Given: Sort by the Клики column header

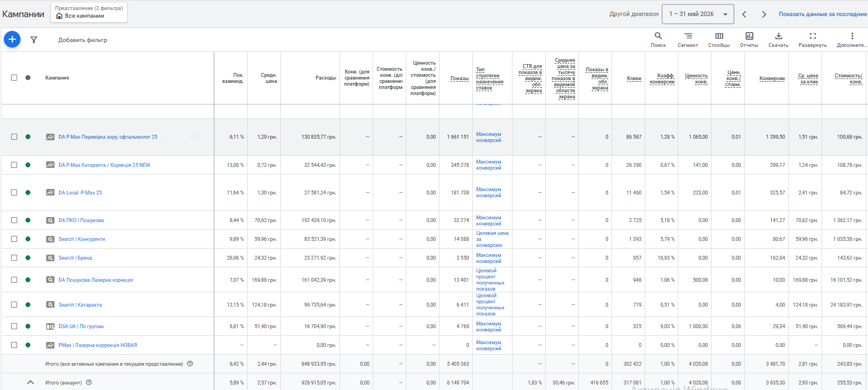Looking at the screenshot, I should tap(634, 78).
